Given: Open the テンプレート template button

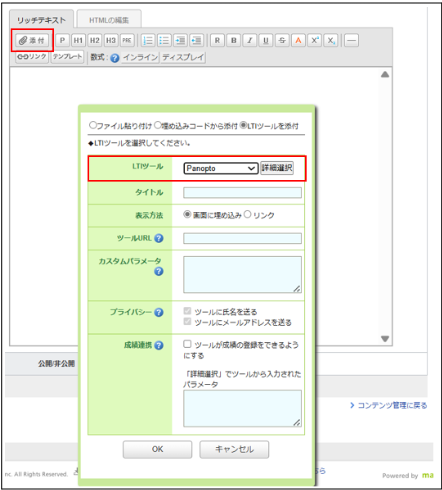Looking at the screenshot, I should tap(67, 57).
